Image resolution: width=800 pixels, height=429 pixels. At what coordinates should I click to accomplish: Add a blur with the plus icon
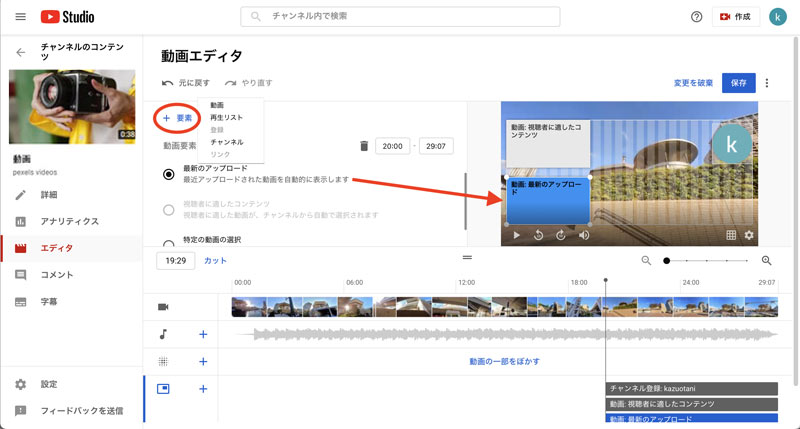click(x=203, y=362)
